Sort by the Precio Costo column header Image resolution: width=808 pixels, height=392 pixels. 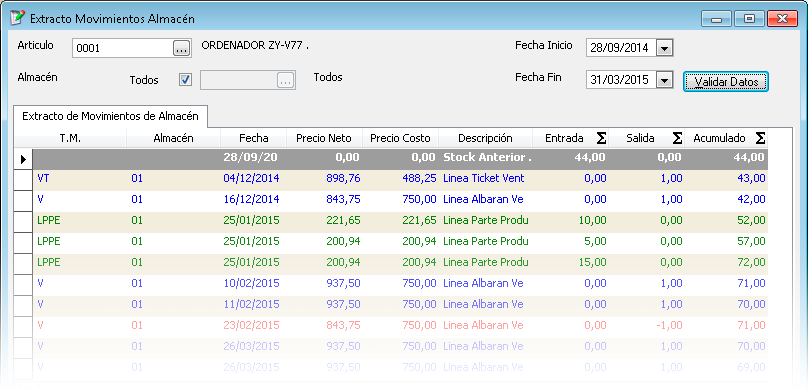pyautogui.click(x=400, y=138)
